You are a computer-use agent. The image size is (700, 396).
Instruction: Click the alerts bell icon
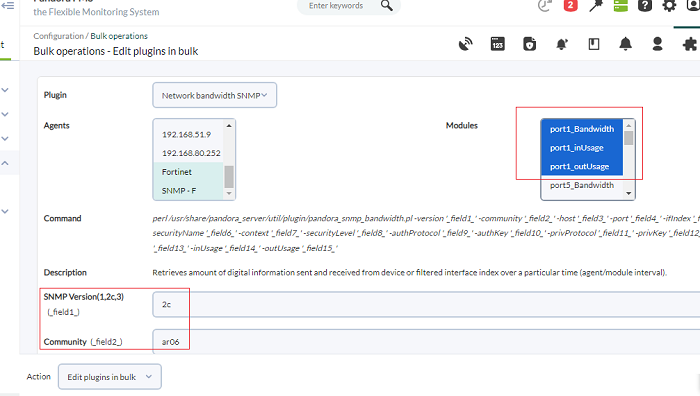(625, 44)
